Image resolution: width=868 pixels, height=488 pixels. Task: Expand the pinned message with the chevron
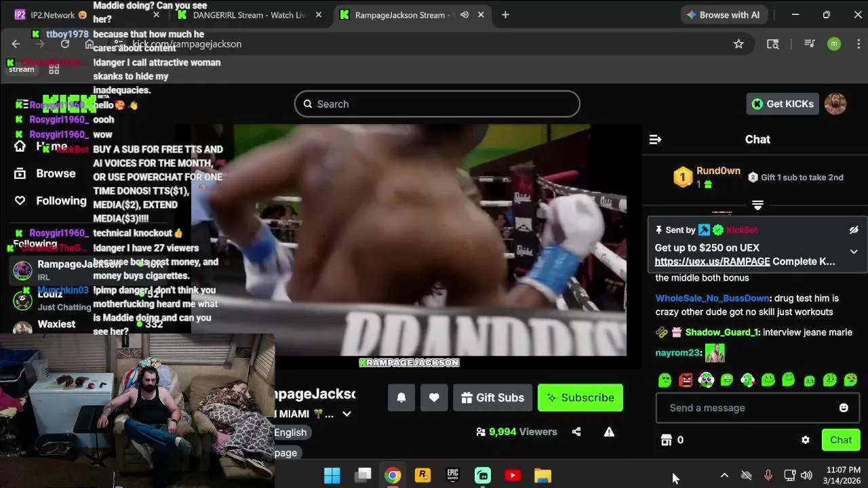pyautogui.click(x=854, y=251)
